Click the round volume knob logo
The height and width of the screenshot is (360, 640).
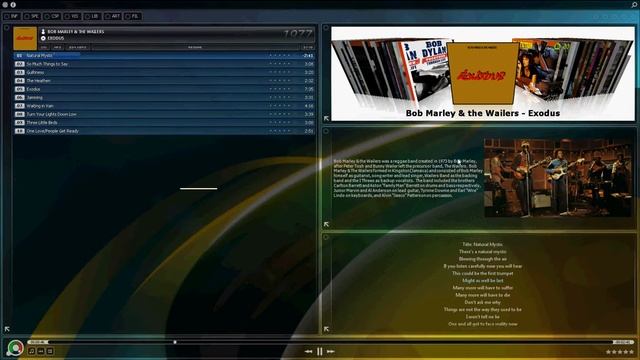[x=15, y=348]
